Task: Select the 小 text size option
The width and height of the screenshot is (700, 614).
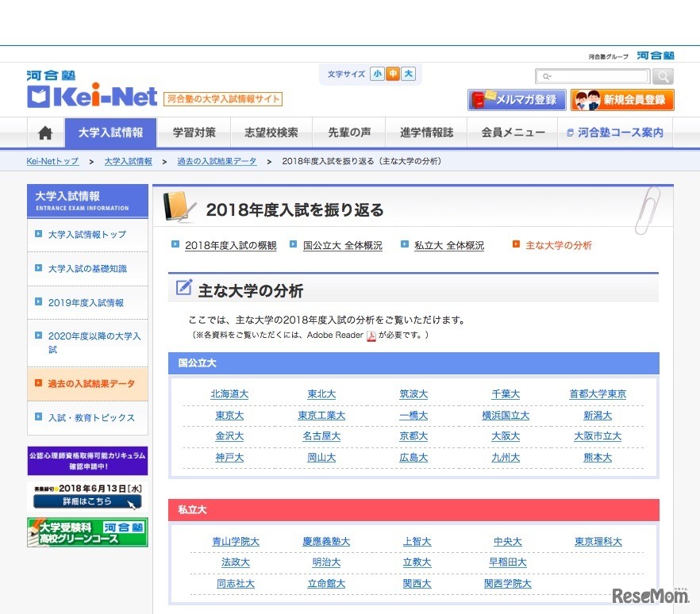Action: [x=378, y=73]
